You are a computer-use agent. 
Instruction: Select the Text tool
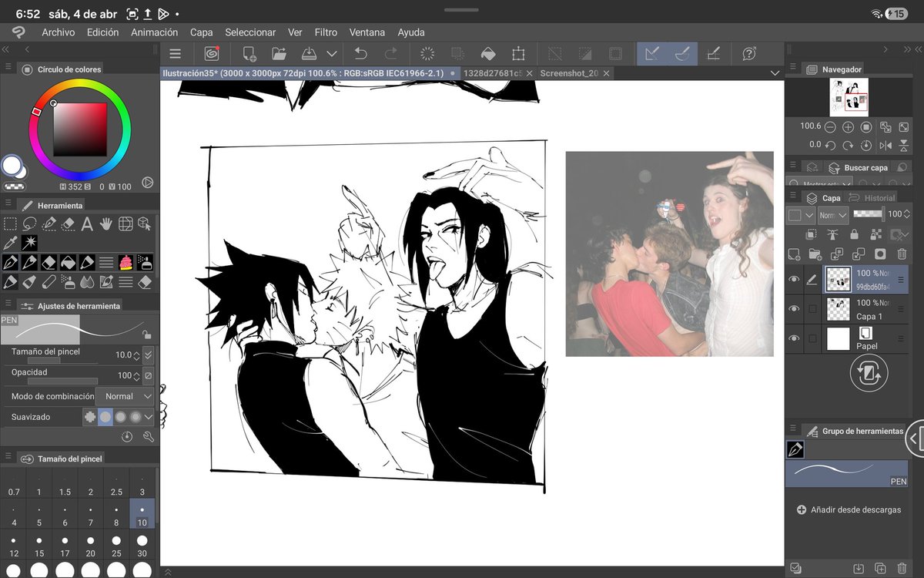[x=87, y=224]
